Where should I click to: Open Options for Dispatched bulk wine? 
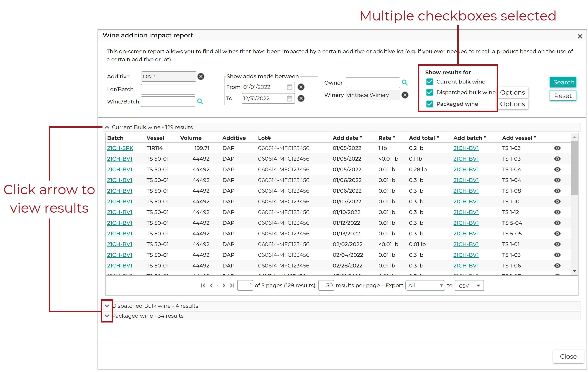512,92
